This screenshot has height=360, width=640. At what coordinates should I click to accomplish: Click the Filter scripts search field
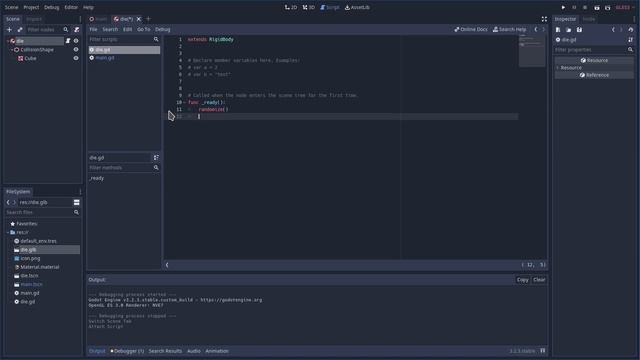pos(124,39)
